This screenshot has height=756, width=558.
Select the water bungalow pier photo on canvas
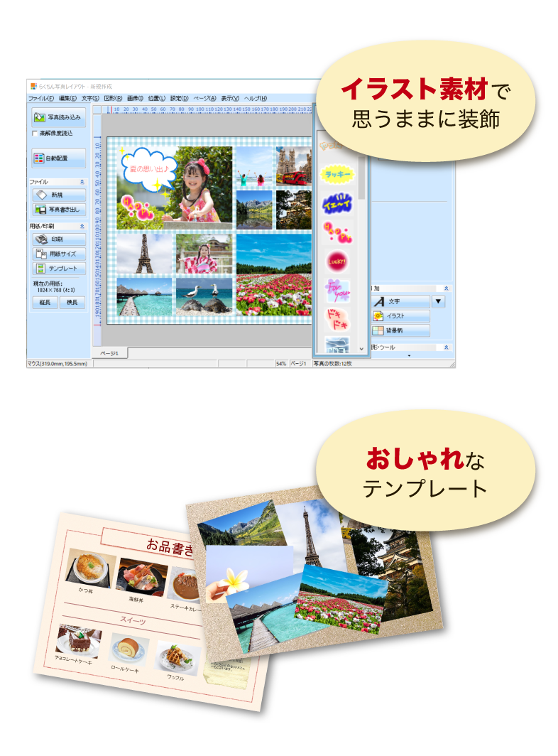click(145, 296)
